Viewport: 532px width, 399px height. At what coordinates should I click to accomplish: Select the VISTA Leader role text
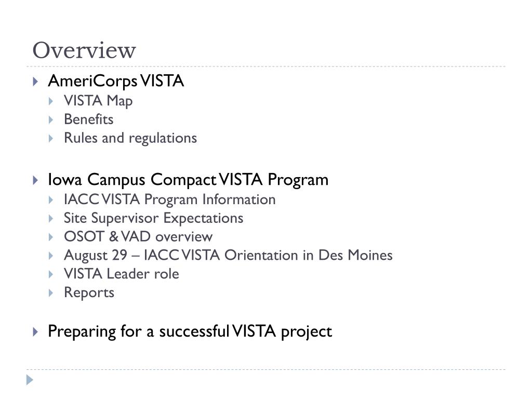(x=122, y=274)
